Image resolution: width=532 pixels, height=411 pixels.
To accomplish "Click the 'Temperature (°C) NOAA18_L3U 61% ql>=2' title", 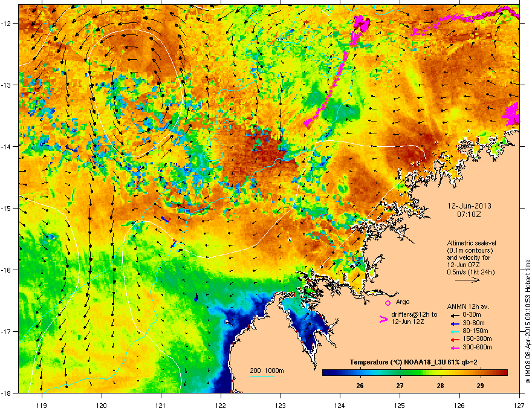I will (x=414, y=362).
